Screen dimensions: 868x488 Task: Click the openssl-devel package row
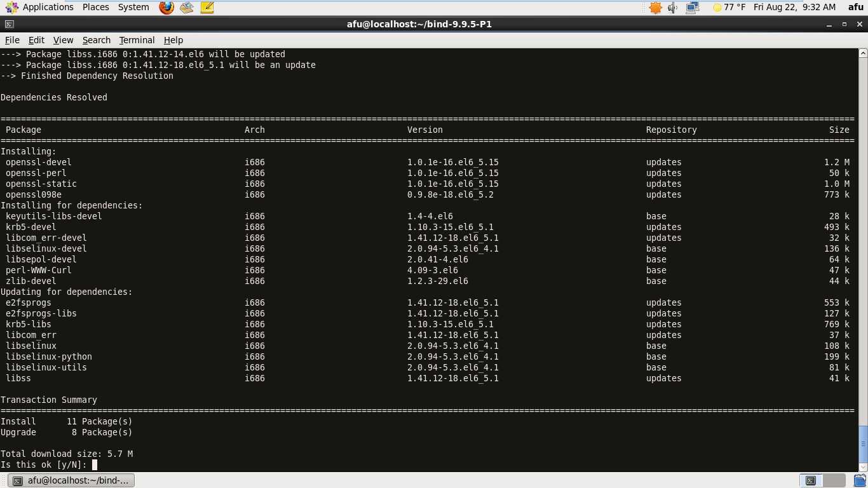pyautogui.click(x=427, y=162)
